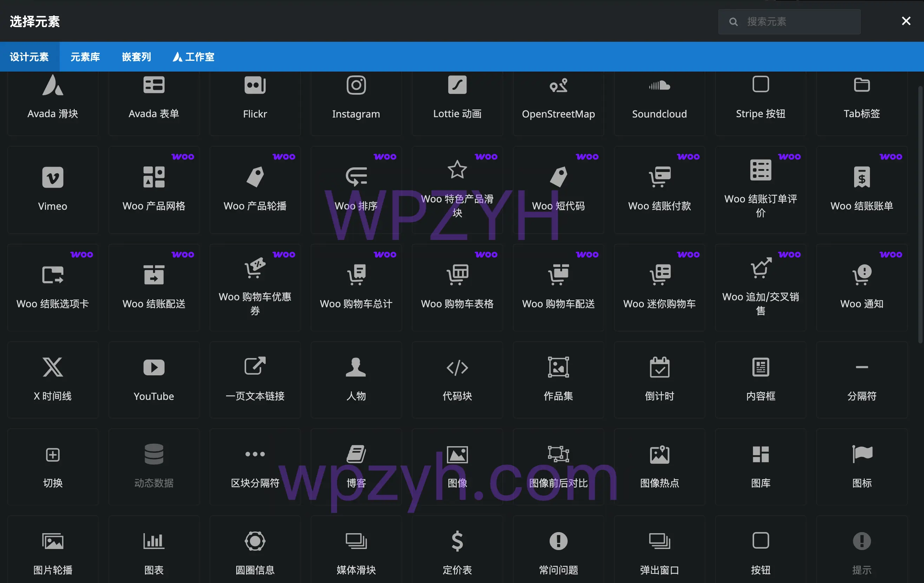
Task: Insert the 定价表 pricing table element
Action: [x=457, y=550]
